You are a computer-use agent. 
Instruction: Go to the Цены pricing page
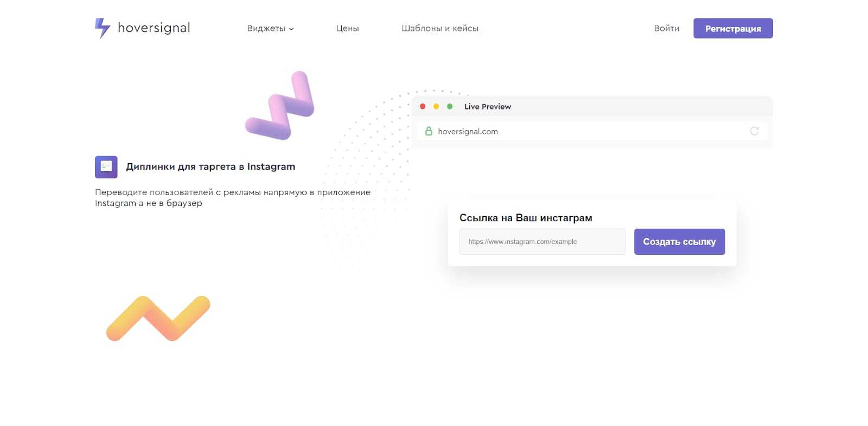[x=347, y=29]
